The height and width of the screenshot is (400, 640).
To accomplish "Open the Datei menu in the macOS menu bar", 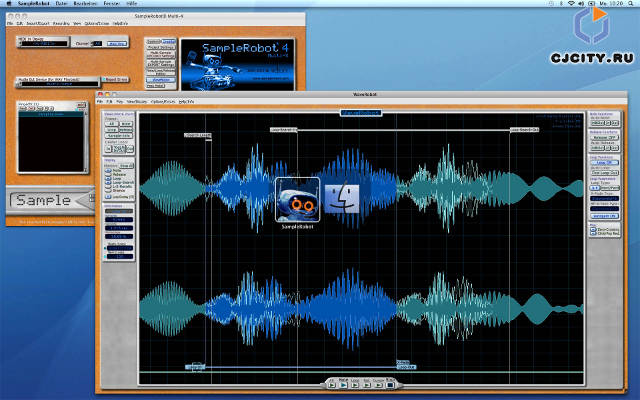I will coord(61,3).
